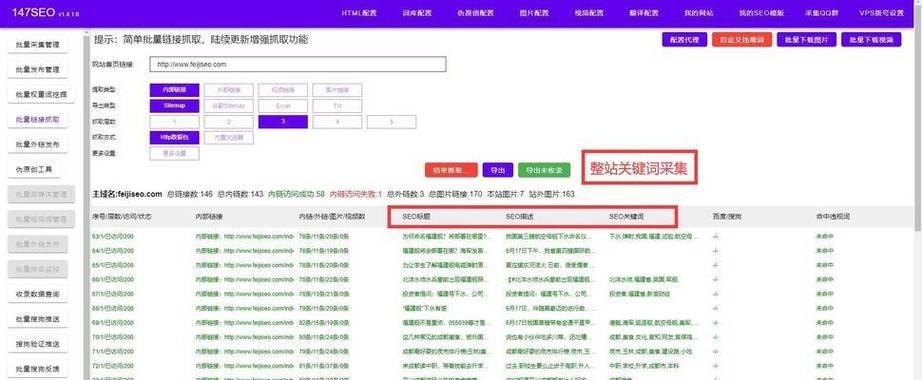Click the page's vertical scrollbar
Viewport: 922px width, 380px height.
tap(918, 129)
